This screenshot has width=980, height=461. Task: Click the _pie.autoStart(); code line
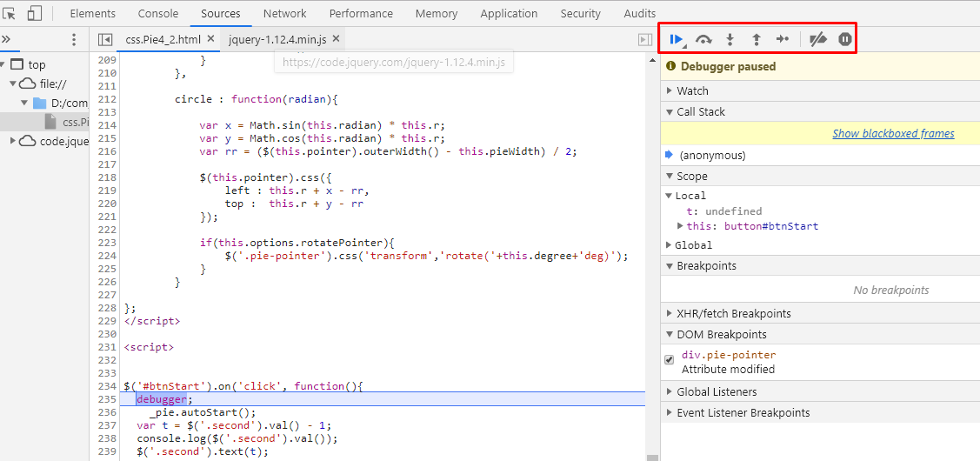point(203,412)
